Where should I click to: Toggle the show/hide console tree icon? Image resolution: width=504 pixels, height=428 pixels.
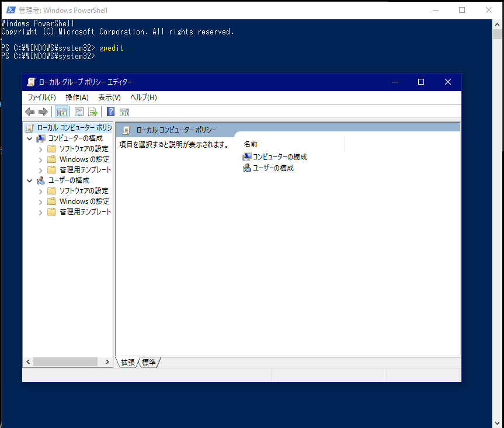[61, 112]
